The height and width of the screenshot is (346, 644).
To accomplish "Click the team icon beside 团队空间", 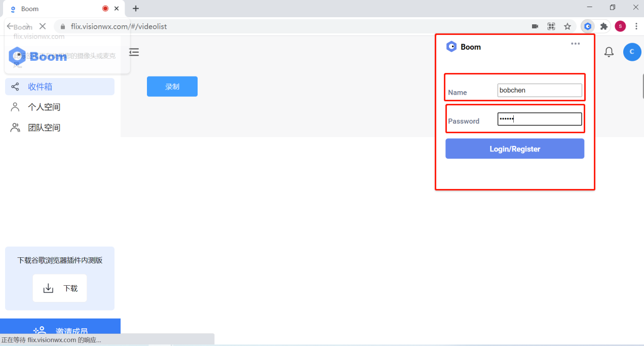I will 15,128.
